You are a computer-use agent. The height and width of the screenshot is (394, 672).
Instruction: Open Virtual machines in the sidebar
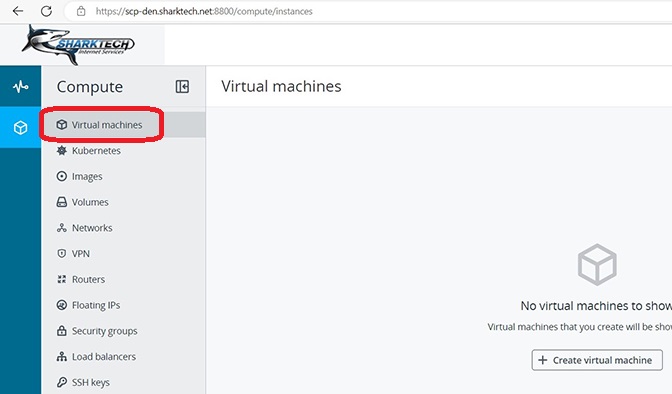pyautogui.click(x=123, y=125)
